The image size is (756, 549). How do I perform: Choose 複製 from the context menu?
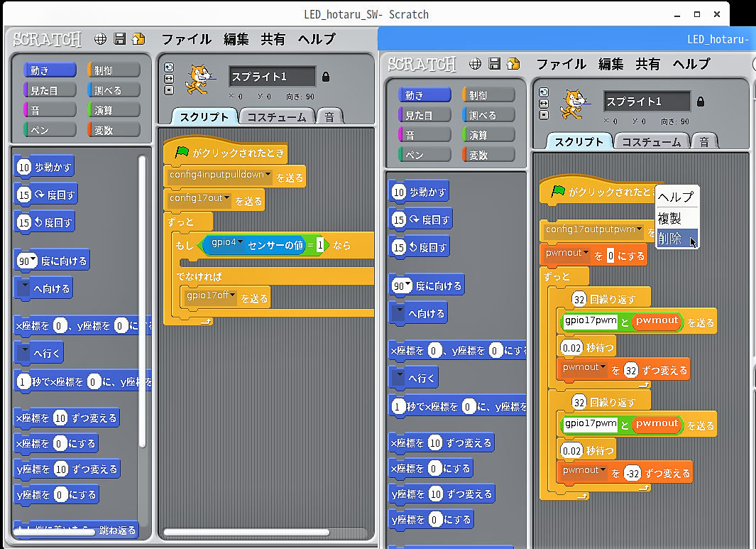coord(676,219)
